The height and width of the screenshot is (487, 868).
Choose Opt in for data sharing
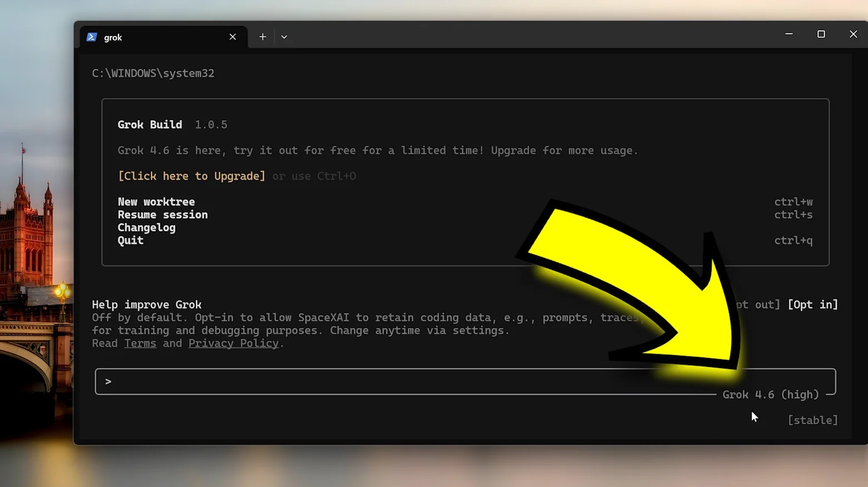pos(813,305)
